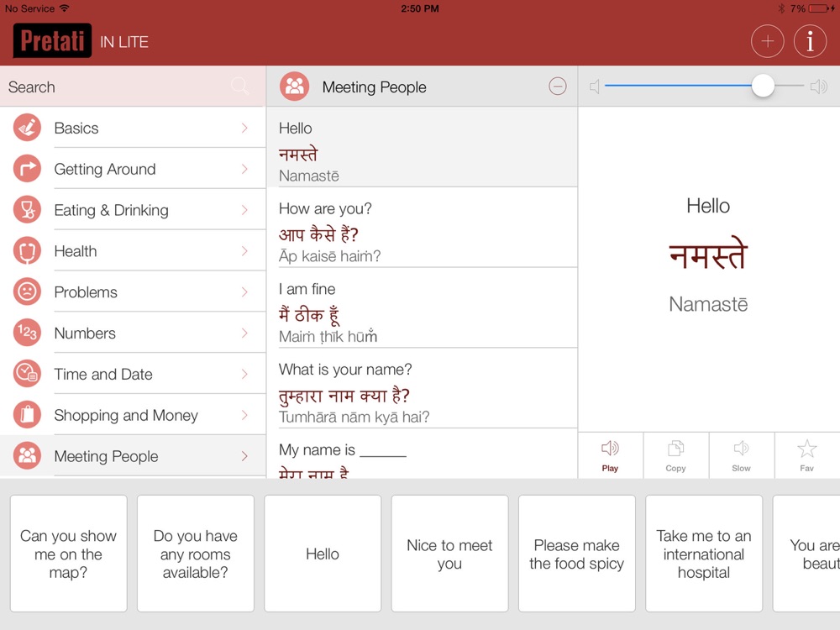Mark phrase as favorite with Fav star
840x630 pixels.
(806, 455)
